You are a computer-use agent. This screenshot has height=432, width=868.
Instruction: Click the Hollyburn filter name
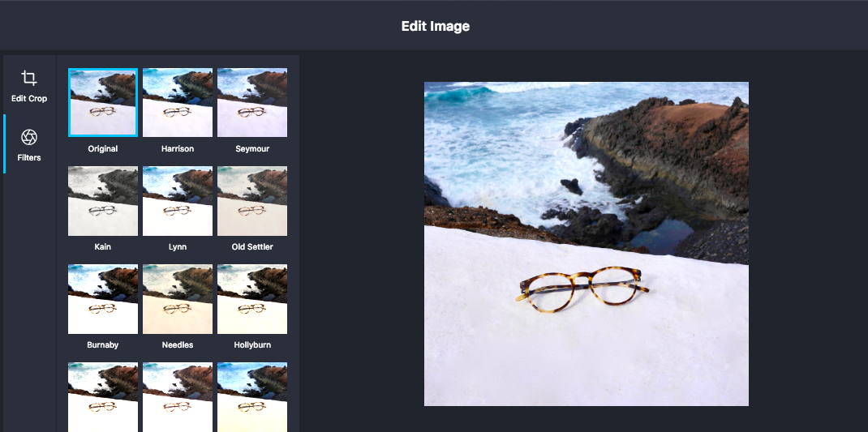point(252,344)
